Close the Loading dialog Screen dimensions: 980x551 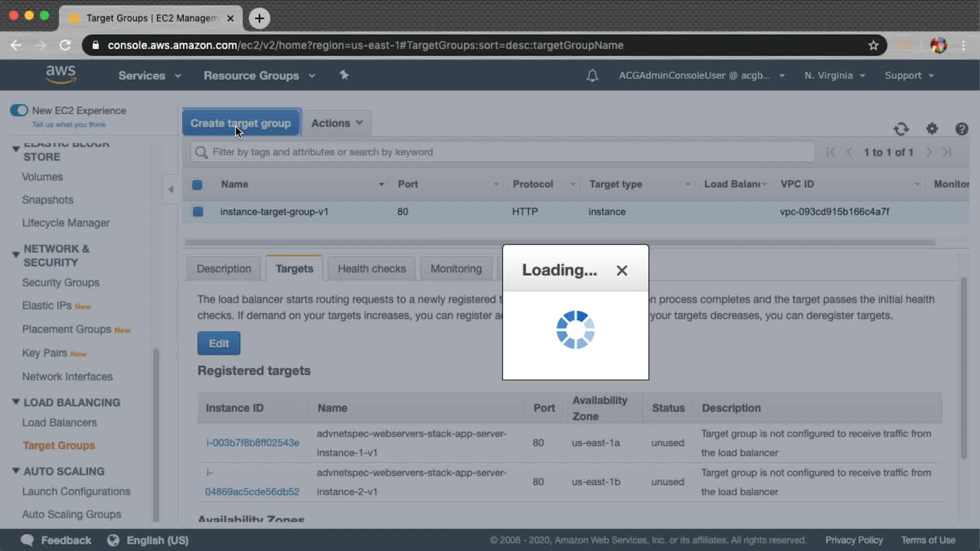[x=621, y=270]
